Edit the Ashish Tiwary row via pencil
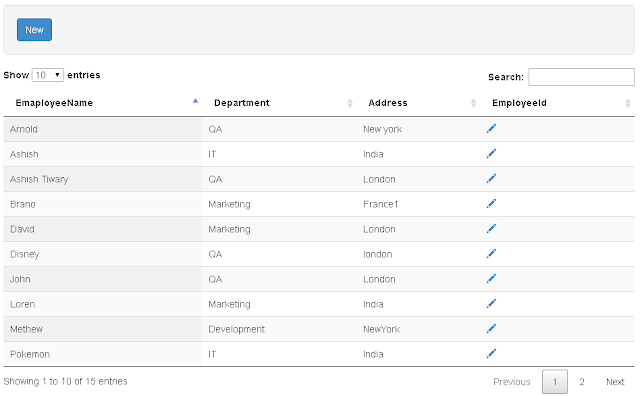Viewport: 640px width, 396px height. click(x=491, y=178)
